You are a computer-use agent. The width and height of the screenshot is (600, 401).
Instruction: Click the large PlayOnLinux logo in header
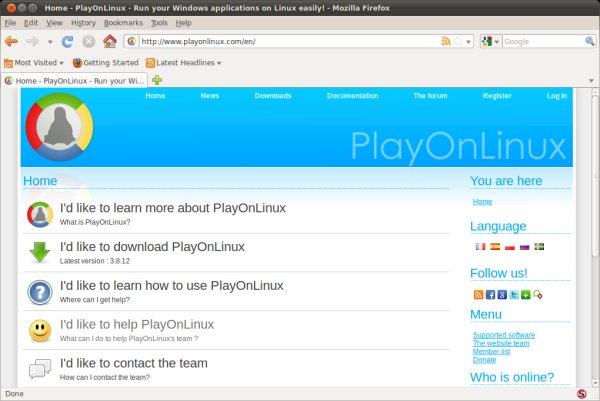click(x=59, y=127)
